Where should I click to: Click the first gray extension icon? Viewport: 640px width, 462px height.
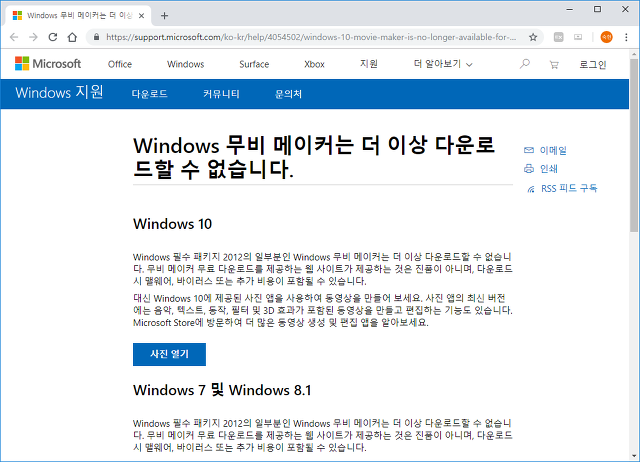558,37
